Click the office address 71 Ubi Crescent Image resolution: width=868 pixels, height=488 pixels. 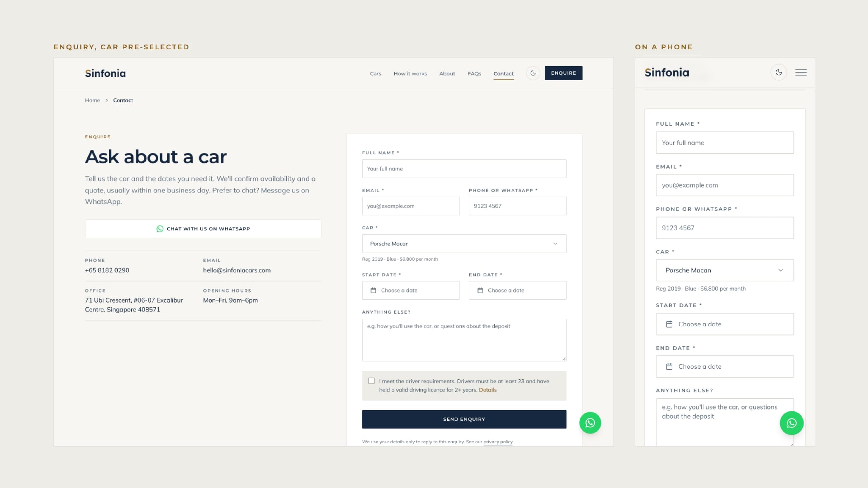point(134,305)
